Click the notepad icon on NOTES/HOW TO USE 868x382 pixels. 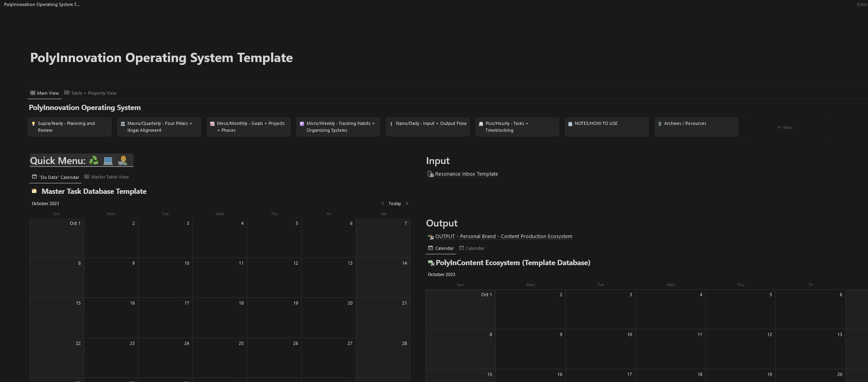[x=570, y=124]
